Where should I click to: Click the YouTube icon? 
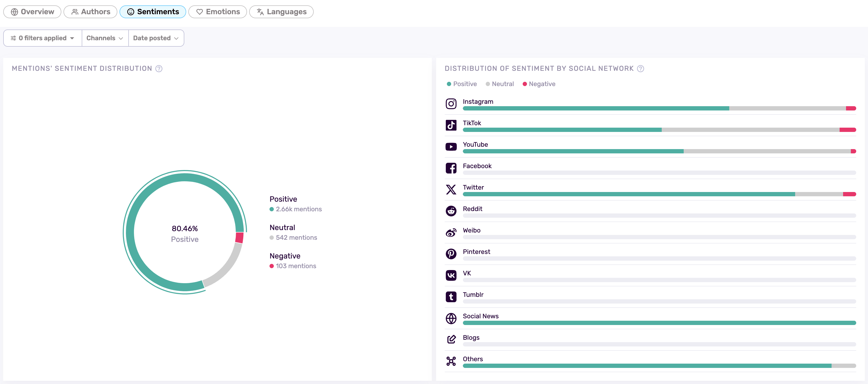coord(451,147)
